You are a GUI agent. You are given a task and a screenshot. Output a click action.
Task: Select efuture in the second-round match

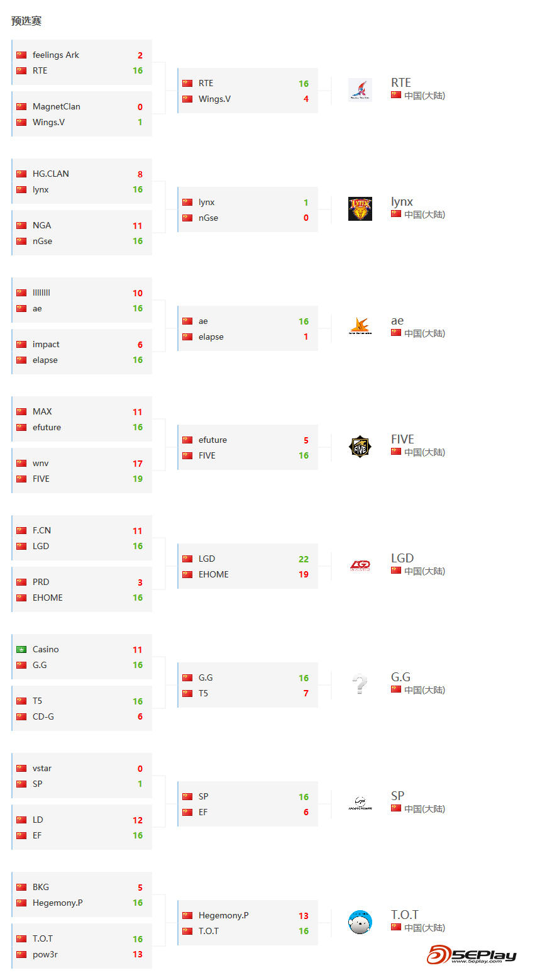point(213,440)
